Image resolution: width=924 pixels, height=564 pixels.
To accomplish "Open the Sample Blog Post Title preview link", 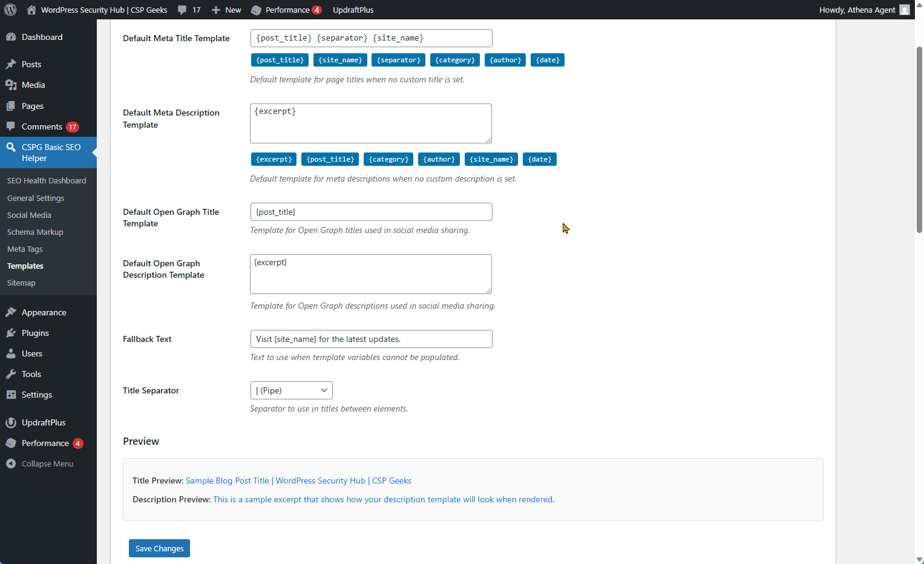I will tap(227, 480).
